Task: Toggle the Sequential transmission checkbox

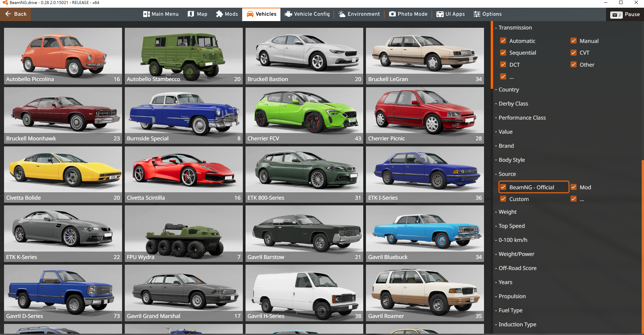Action: (x=503, y=53)
